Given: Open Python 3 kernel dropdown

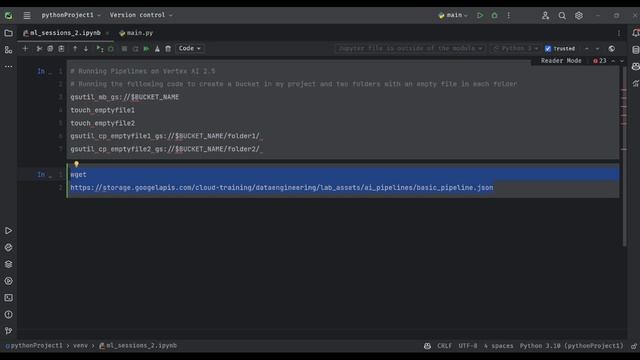Looking at the screenshot, I should 516,48.
